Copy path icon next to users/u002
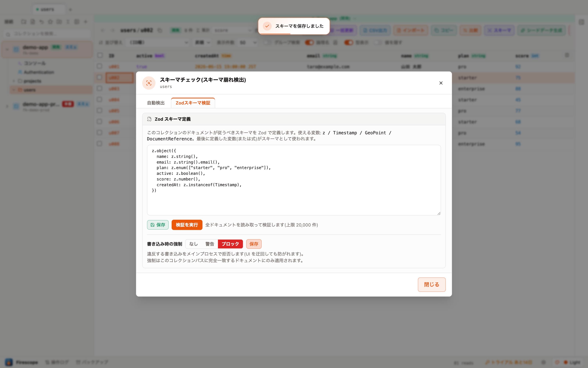 coord(160,30)
